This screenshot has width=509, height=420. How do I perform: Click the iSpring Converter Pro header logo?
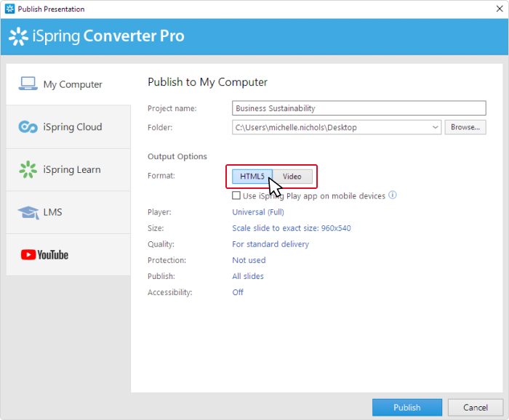tap(18, 36)
